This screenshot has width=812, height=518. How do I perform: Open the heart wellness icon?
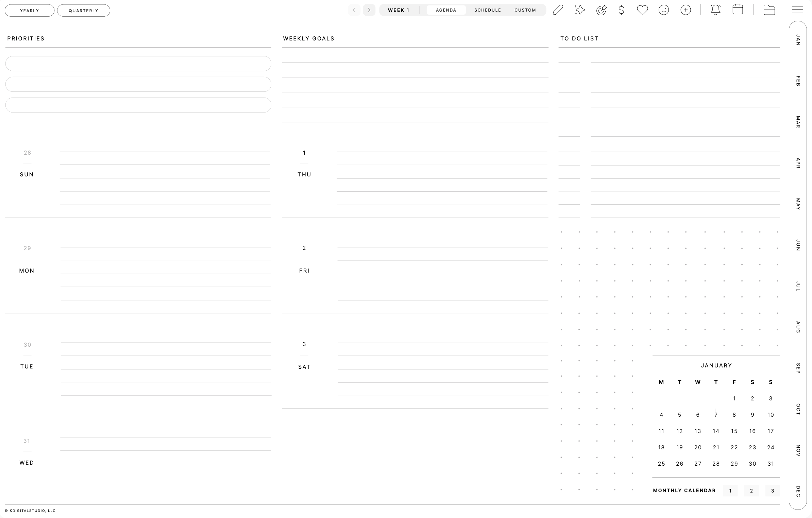pyautogui.click(x=642, y=10)
